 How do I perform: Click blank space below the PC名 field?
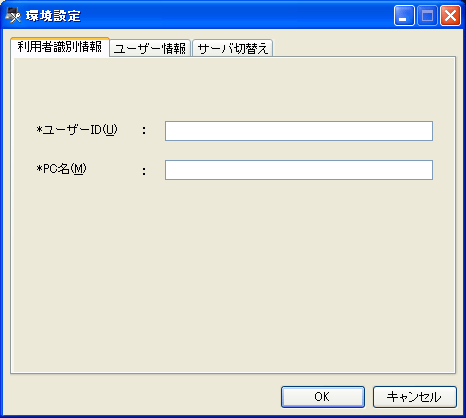(x=233, y=273)
